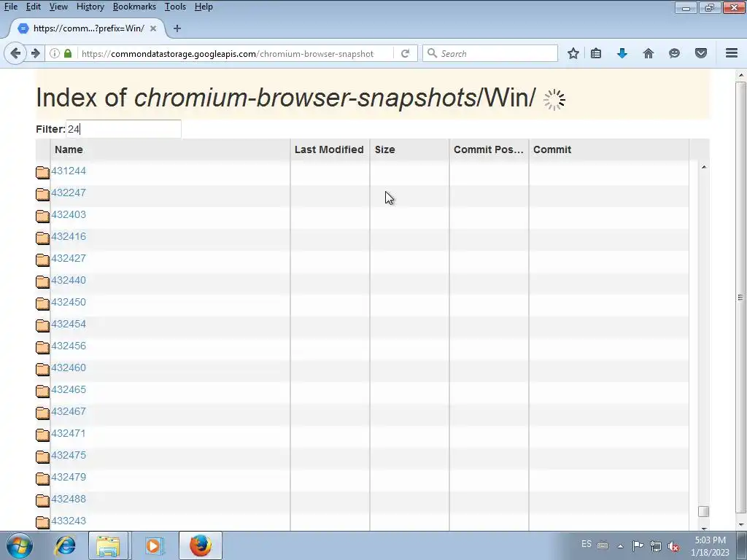Click the muted volume tray icon
747x560 pixels.
point(673,546)
